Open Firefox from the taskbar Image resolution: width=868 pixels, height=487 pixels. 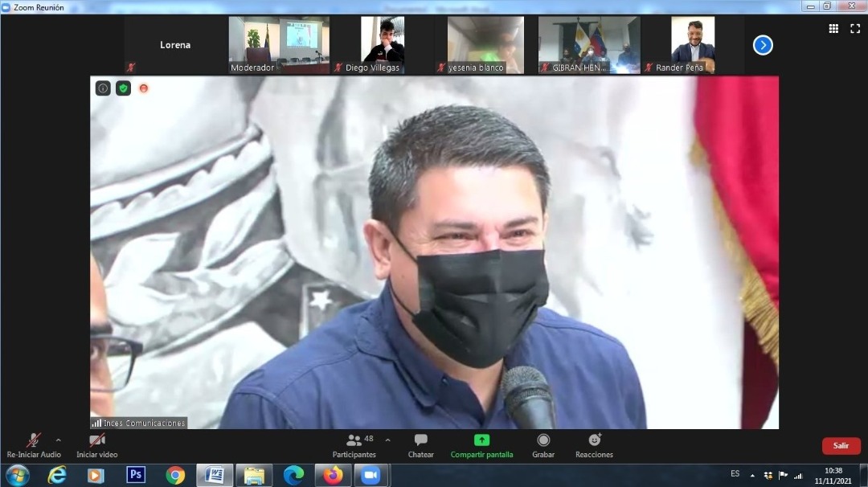[x=333, y=475]
